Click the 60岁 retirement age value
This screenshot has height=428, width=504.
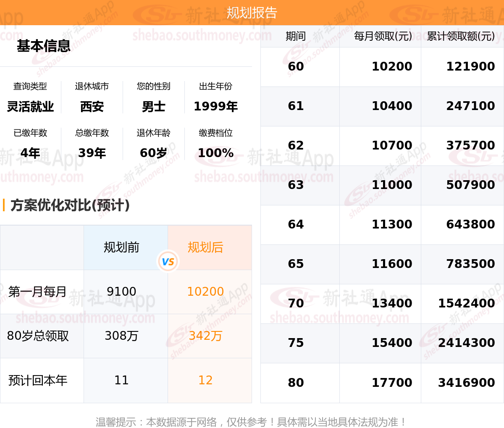154,153
